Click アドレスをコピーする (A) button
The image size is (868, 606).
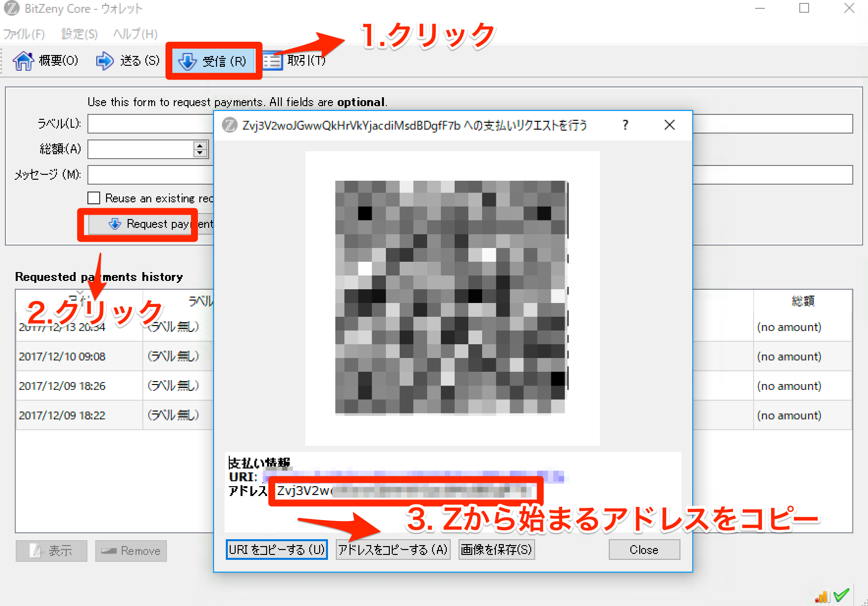coord(393,550)
